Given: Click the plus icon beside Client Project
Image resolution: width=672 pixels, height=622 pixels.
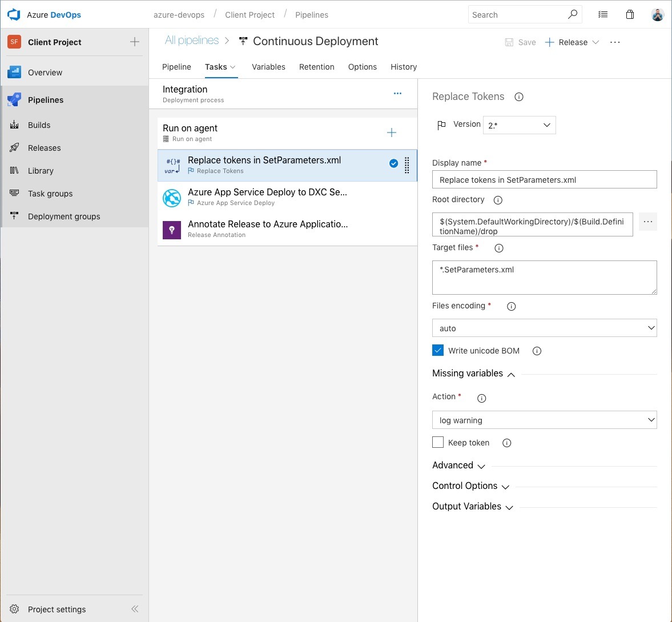Looking at the screenshot, I should [x=135, y=42].
